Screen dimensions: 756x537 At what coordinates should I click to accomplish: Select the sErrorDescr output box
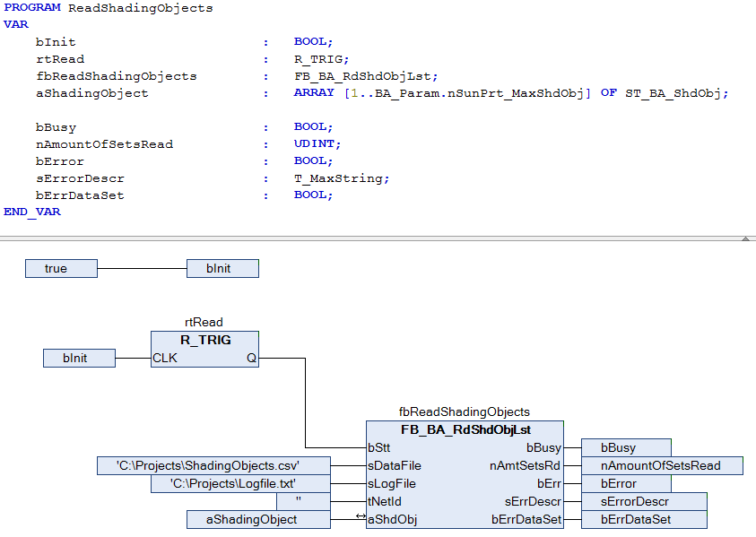click(x=644, y=501)
